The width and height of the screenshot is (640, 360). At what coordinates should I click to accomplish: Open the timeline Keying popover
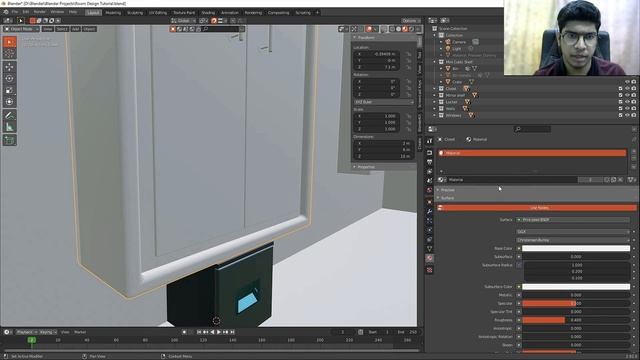[x=47, y=332]
